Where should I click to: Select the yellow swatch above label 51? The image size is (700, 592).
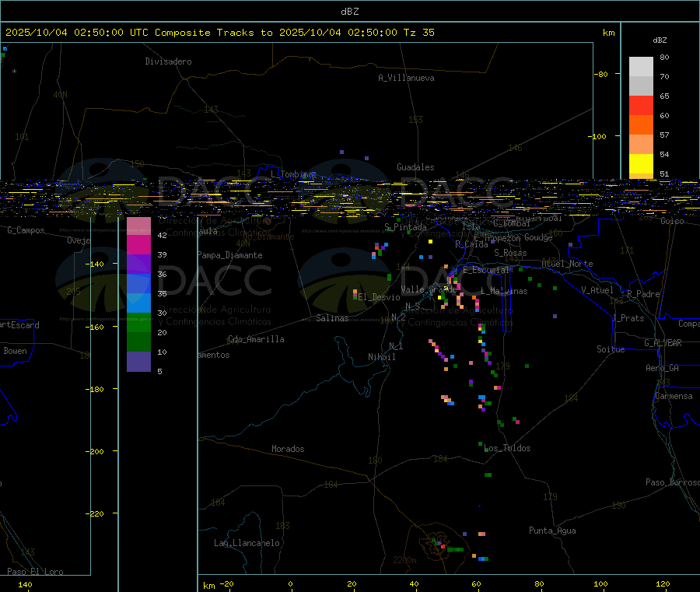641,164
